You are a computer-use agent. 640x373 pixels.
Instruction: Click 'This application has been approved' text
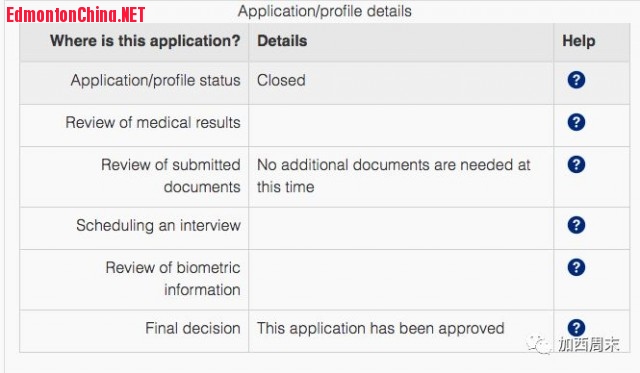380,328
